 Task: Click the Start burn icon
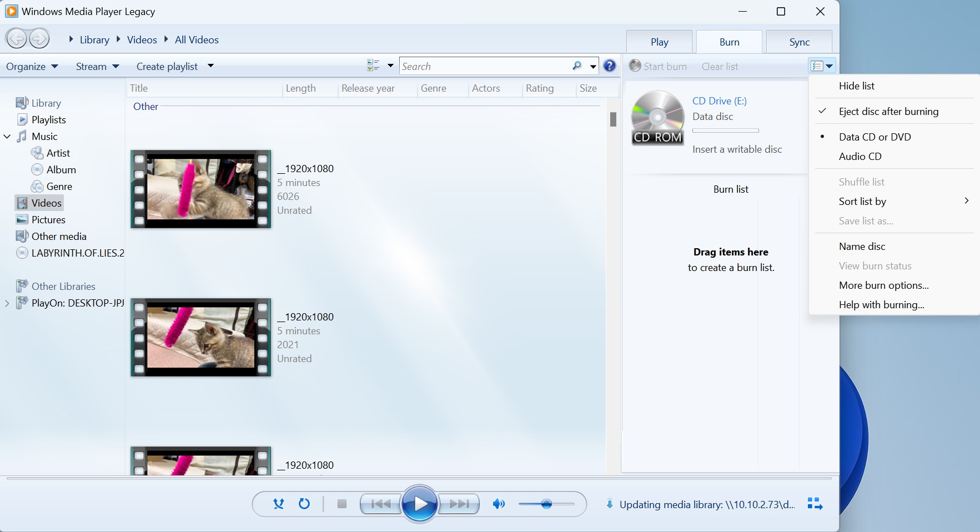click(x=635, y=66)
